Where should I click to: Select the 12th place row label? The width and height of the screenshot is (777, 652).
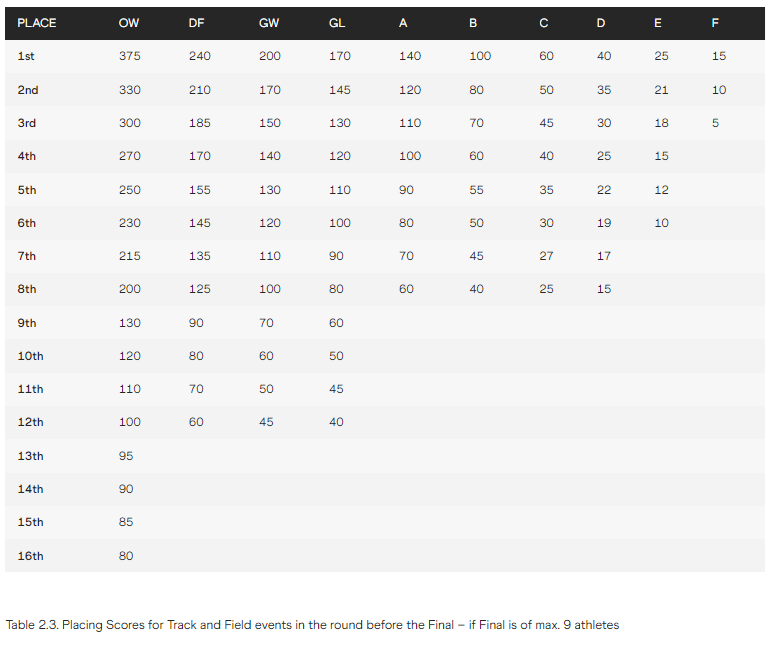(30, 422)
